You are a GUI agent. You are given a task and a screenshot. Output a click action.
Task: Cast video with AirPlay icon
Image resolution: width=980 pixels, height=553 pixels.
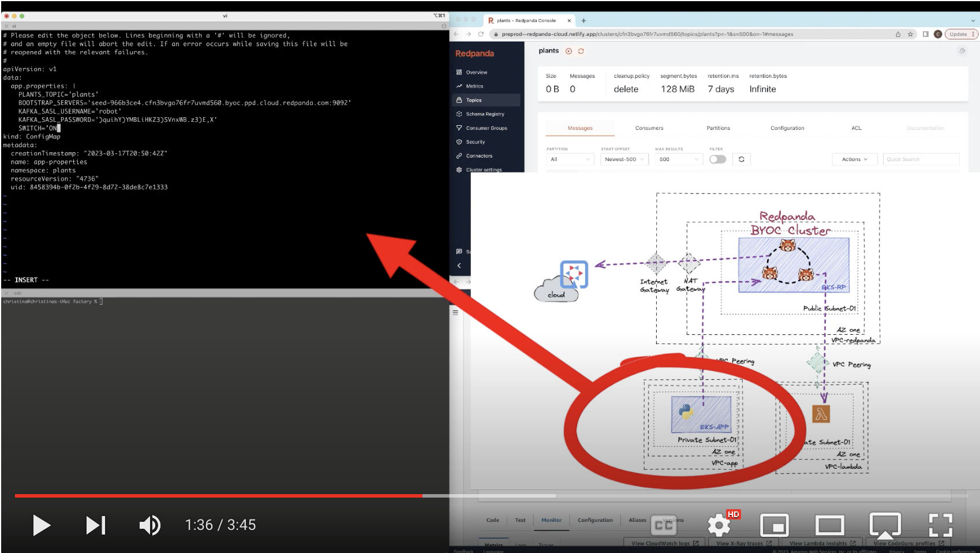click(x=885, y=525)
